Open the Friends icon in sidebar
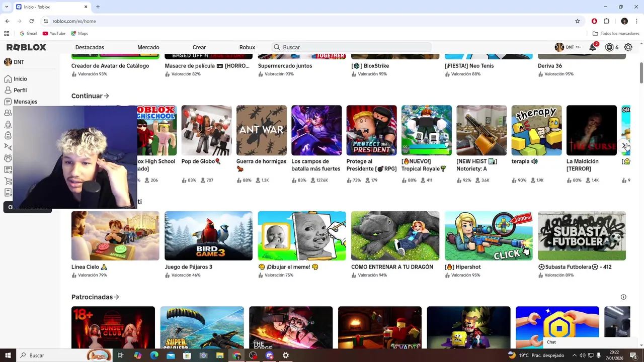644x362 pixels. pos(8,113)
